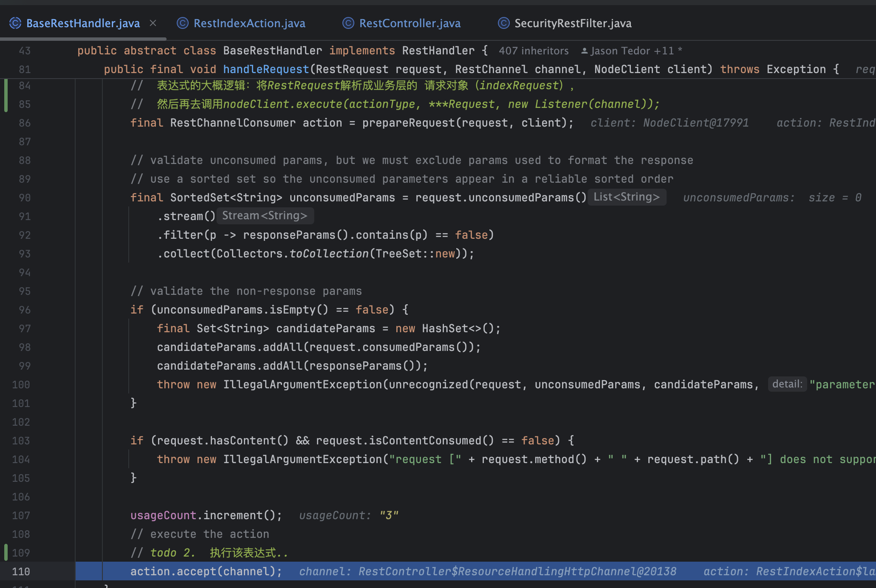Switch to the BaseRestHandler.java tab

83,23
